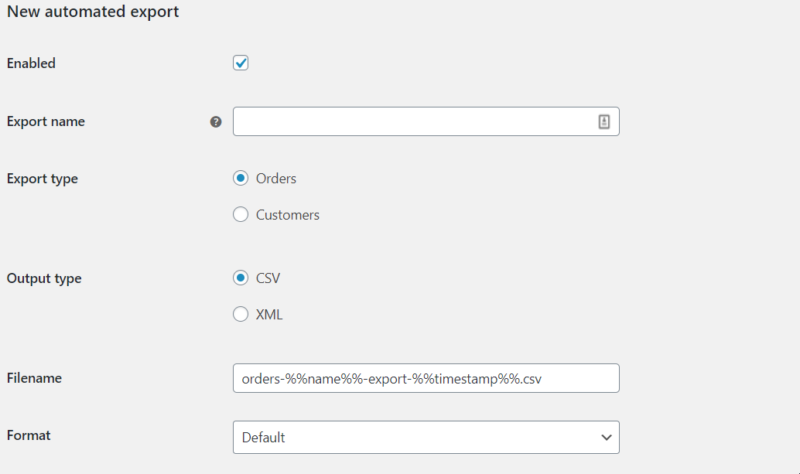Screen dimensions: 800x474
Task: Expand Format list via its chevron arrow
Action: click(x=606, y=437)
